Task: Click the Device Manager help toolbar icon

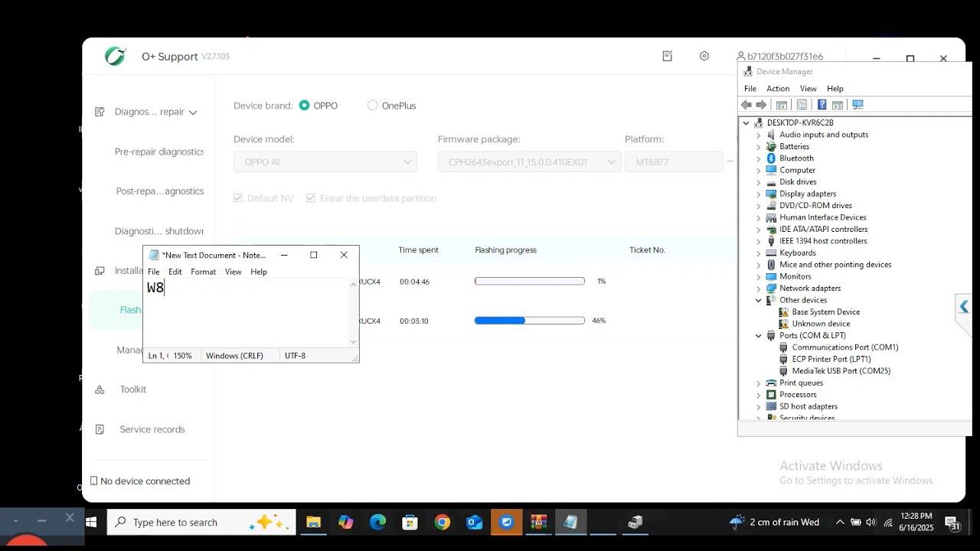Action: pos(822,105)
